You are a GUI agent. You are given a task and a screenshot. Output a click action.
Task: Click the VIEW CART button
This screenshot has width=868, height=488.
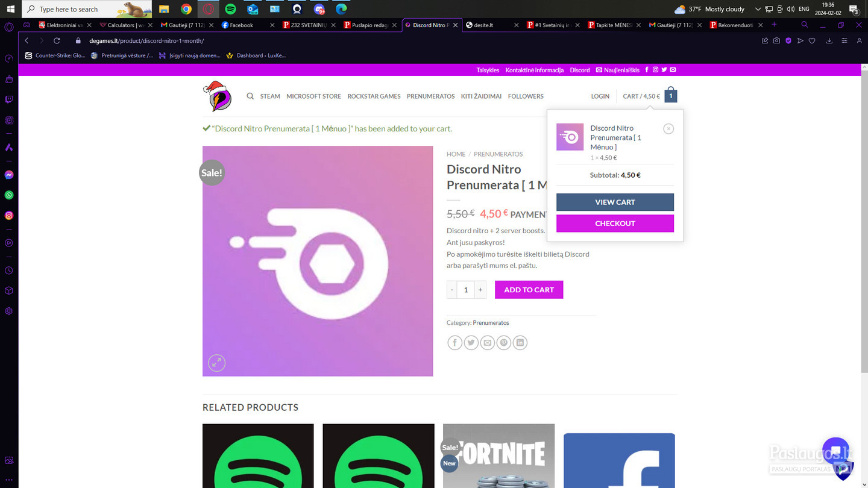coord(615,202)
